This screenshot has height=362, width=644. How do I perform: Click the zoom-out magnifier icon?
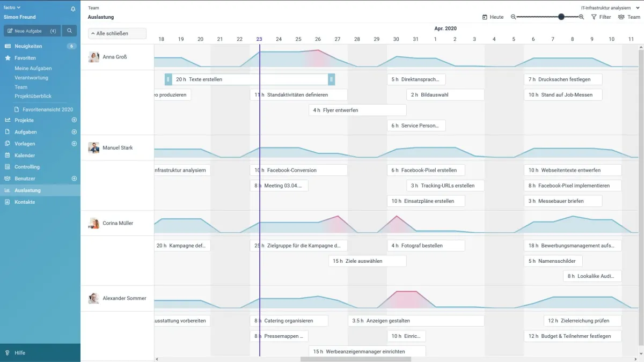pos(513,17)
